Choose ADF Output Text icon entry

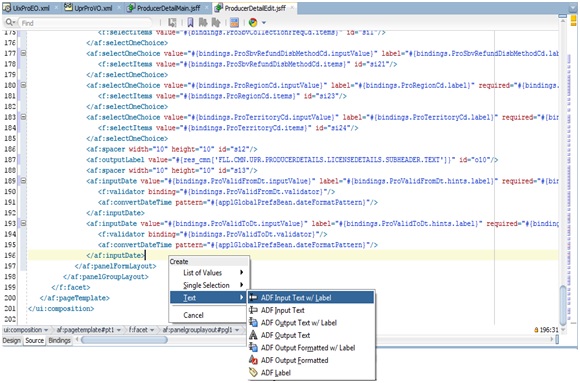285,335
